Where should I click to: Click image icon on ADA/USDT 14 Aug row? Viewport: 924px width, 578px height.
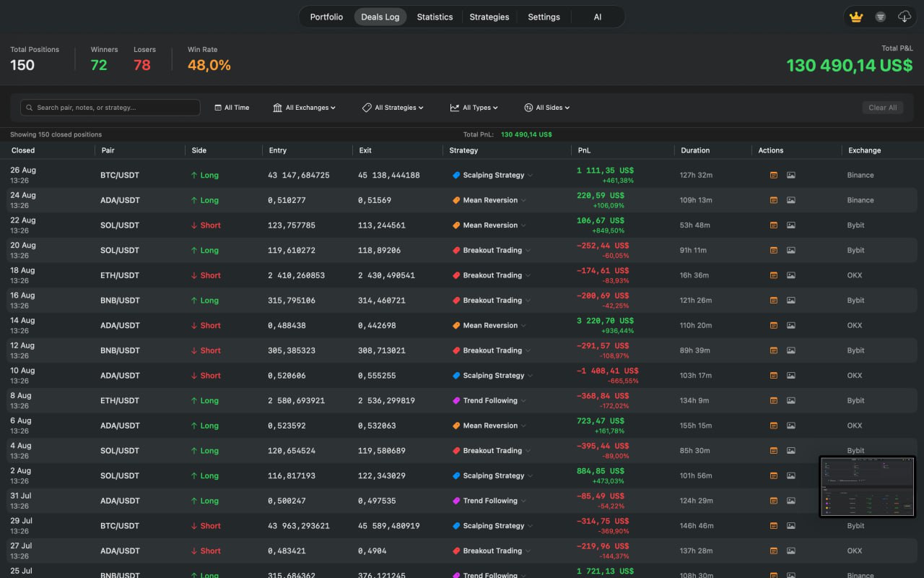[x=791, y=325]
